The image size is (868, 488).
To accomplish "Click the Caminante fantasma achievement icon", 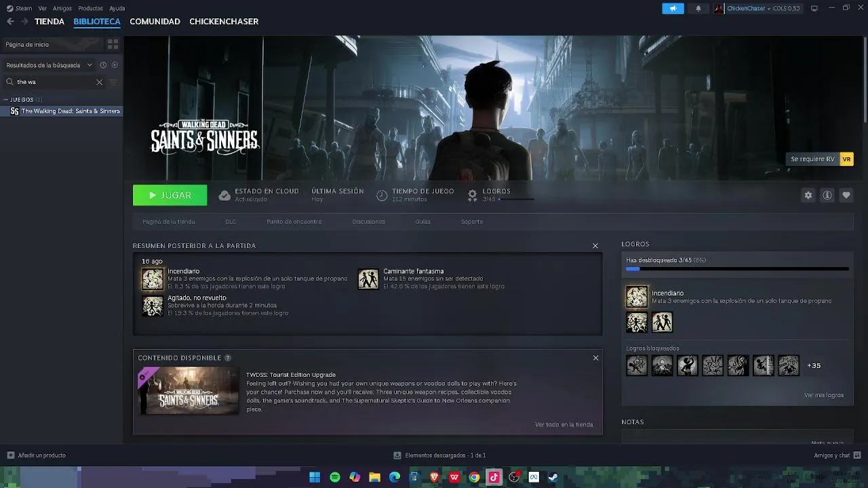I will pyautogui.click(x=368, y=279).
